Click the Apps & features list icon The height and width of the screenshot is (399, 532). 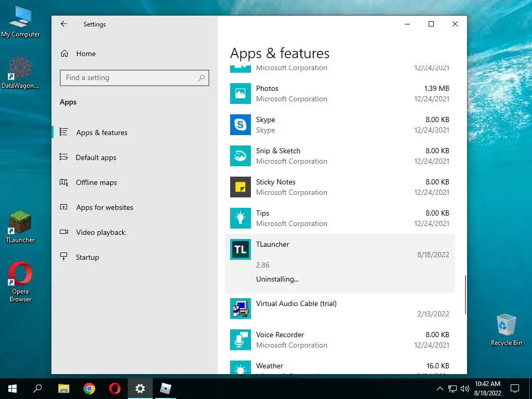coord(64,132)
